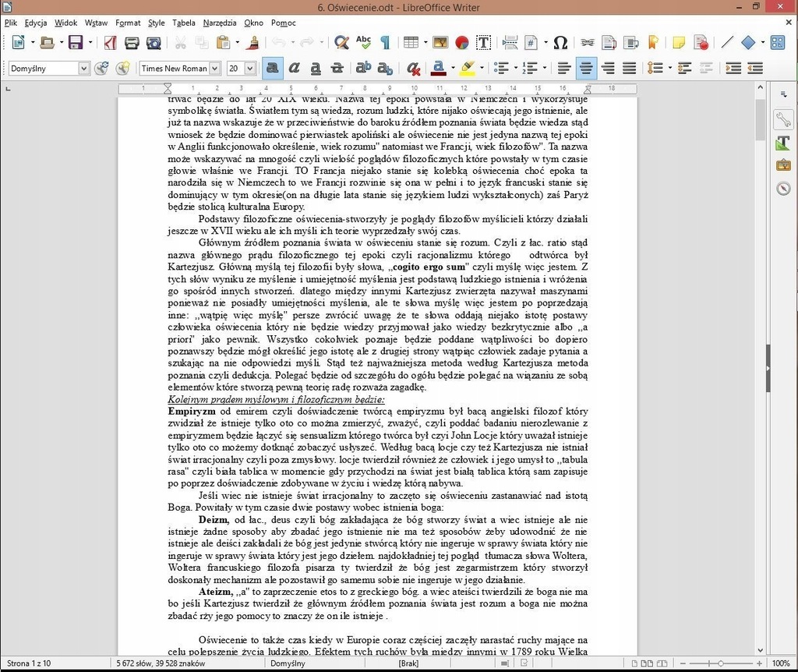Insert a hyperlink
798x672 pixels.
587,42
